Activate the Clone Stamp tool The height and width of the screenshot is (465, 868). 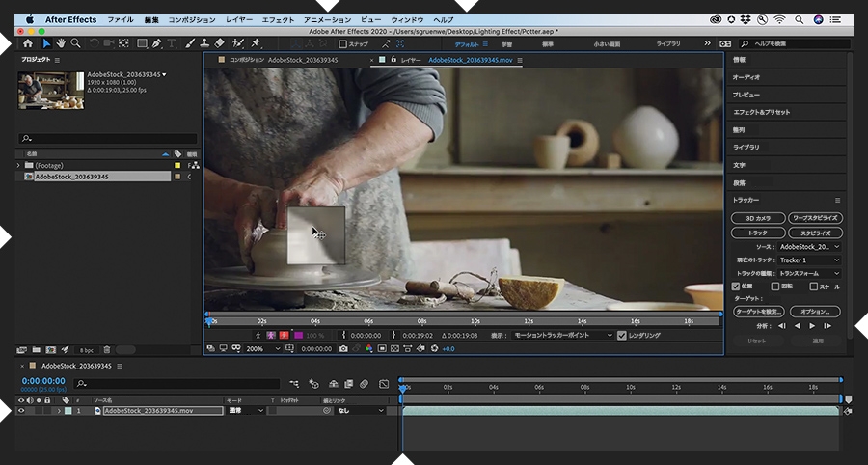(204, 43)
